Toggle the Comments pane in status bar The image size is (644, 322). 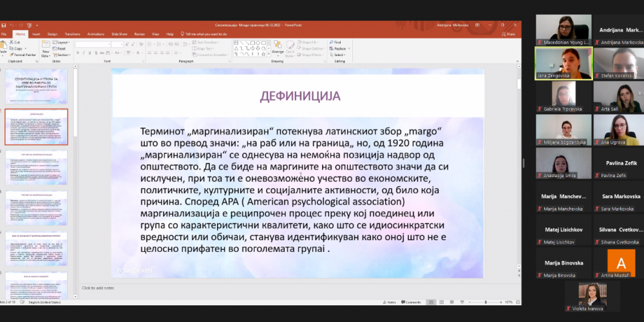click(x=411, y=301)
